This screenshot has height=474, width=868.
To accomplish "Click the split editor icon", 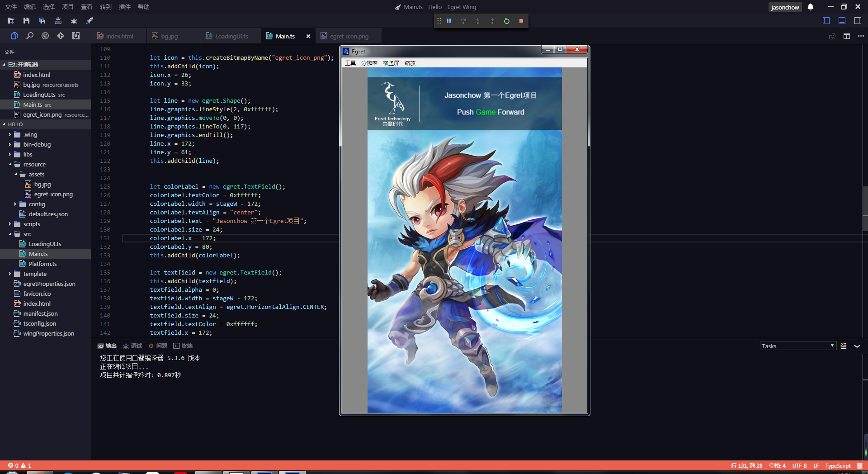I will (x=847, y=36).
